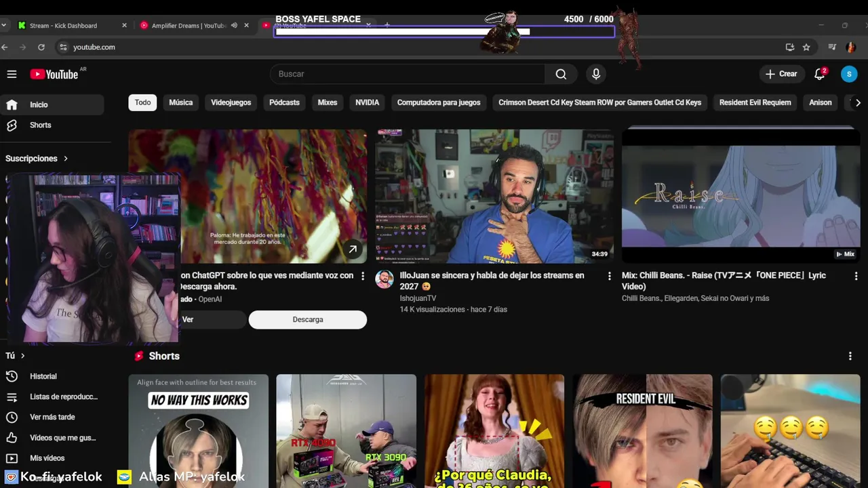Open the Raise Chilli Beans mix thumbnail
The image size is (868, 488).
coord(741,196)
